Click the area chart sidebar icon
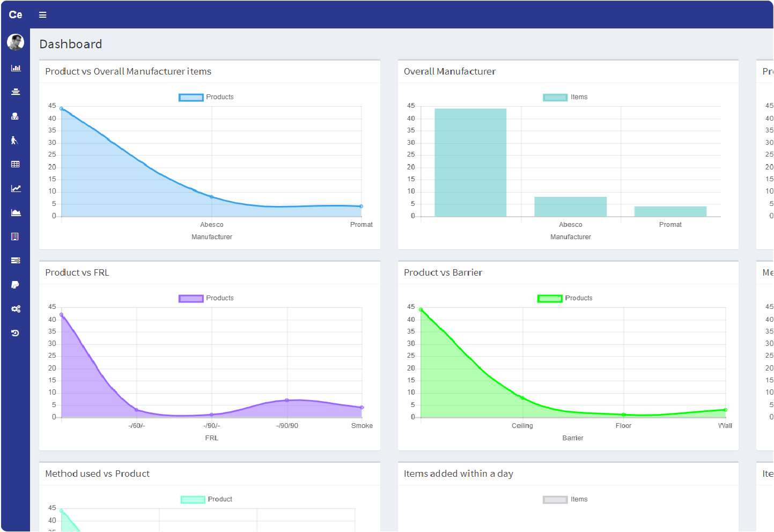The height and width of the screenshot is (532, 774). pyautogui.click(x=16, y=212)
